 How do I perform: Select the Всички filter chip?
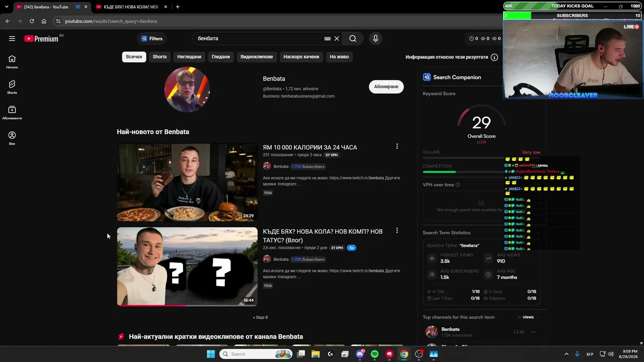(x=134, y=57)
